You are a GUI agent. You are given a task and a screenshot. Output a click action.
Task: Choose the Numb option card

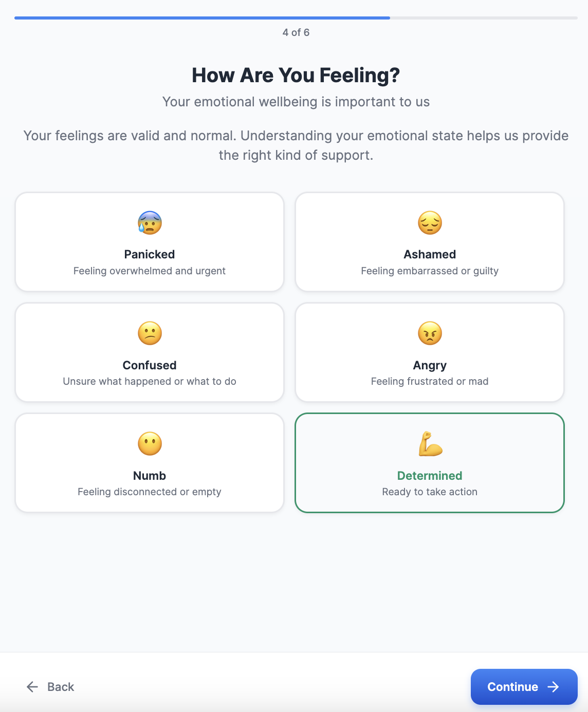150,463
